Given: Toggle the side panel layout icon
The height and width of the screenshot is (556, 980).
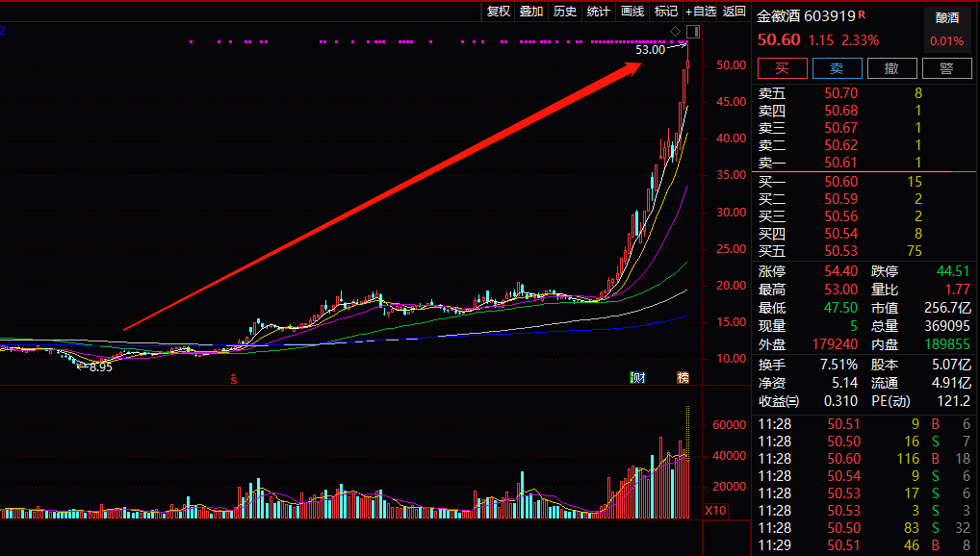Looking at the screenshot, I should 693,32.
